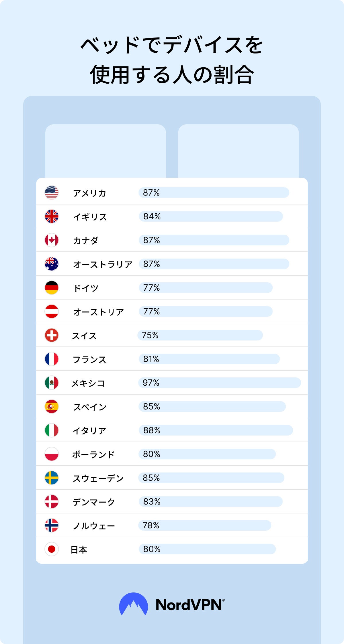Click the Sweden flag icon
Viewport: 344px width, 644px height.
(x=52, y=478)
